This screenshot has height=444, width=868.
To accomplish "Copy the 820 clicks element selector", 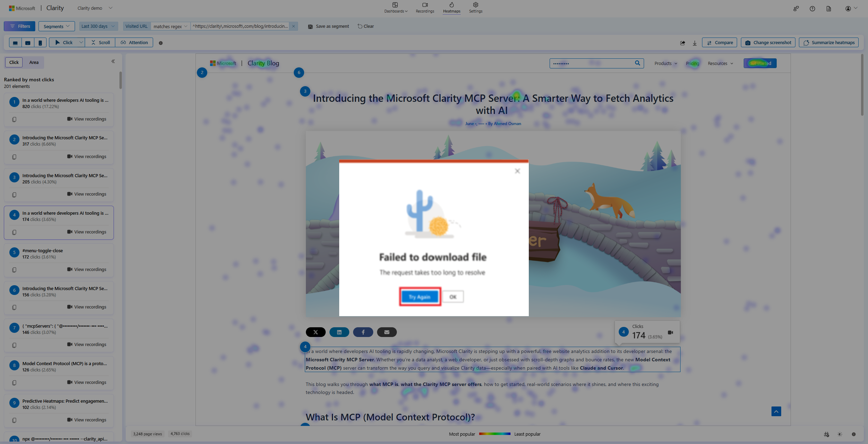I will (14, 119).
